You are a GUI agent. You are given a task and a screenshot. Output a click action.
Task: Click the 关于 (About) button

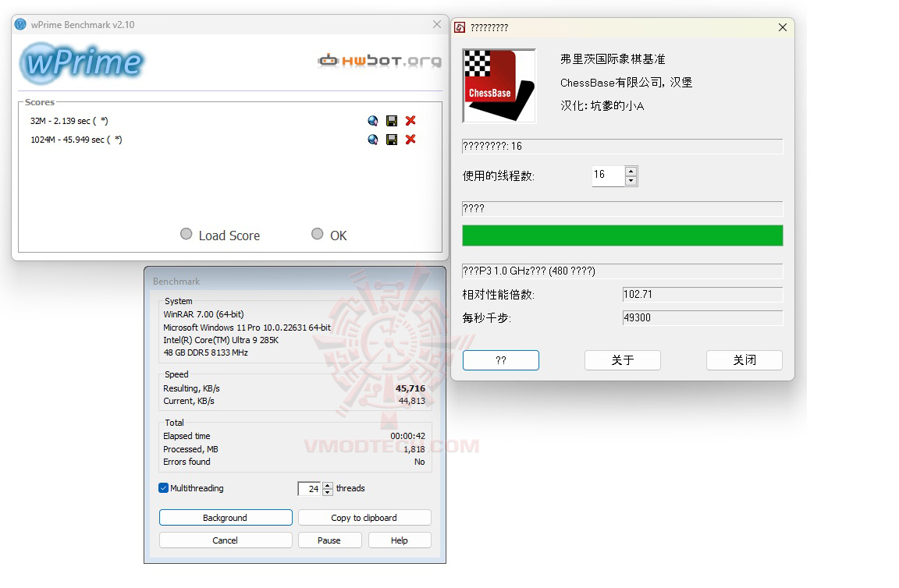623,360
